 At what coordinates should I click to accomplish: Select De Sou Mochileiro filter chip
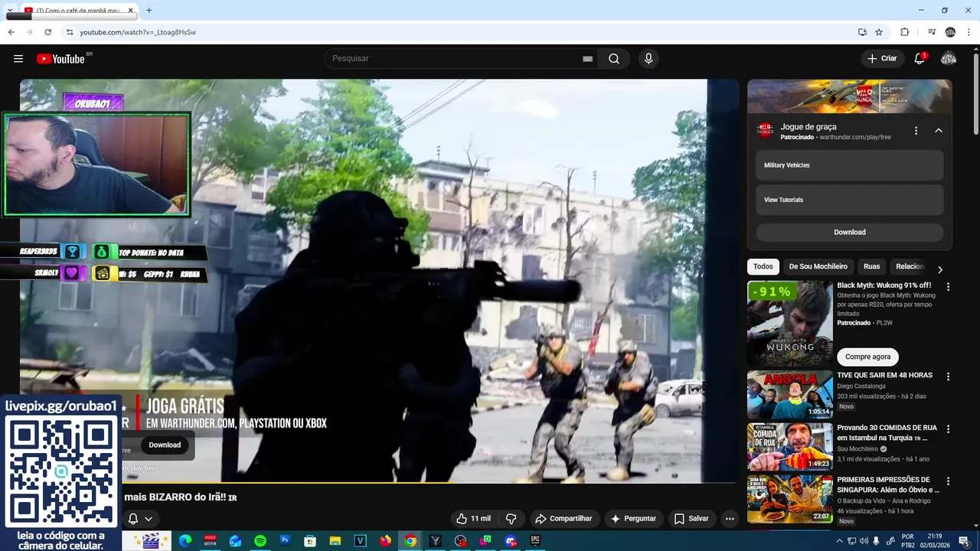tap(818, 266)
